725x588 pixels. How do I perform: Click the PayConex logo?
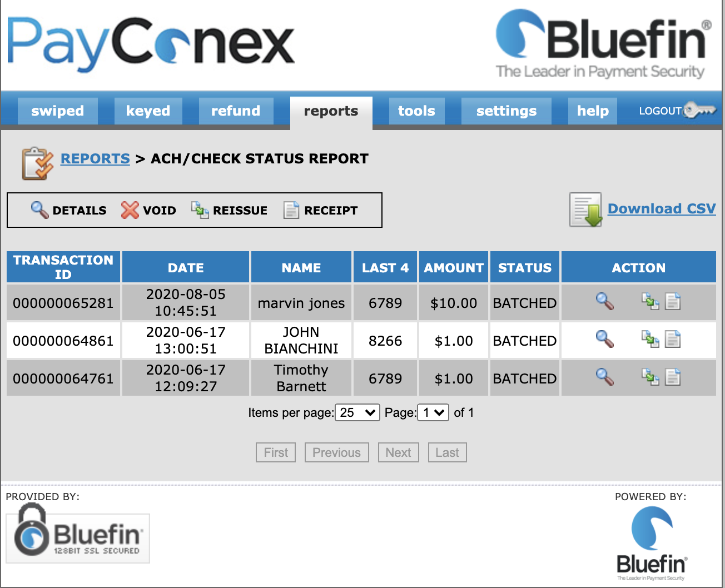(x=151, y=44)
